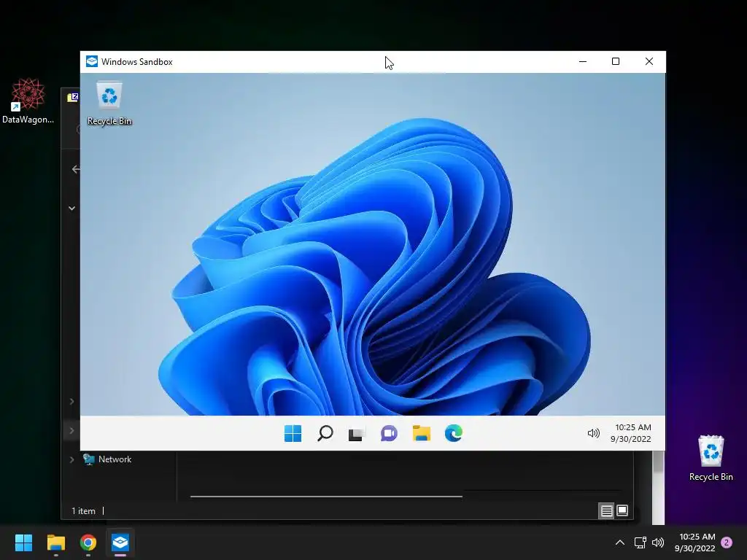Collapse the expanded tree chevron in Explorer
Screen dimensions: 747x560
pos(71,208)
